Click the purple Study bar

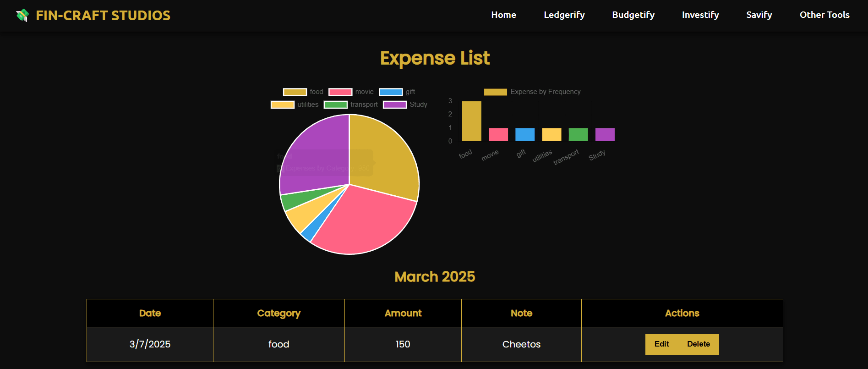pyautogui.click(x=605, y=134)
